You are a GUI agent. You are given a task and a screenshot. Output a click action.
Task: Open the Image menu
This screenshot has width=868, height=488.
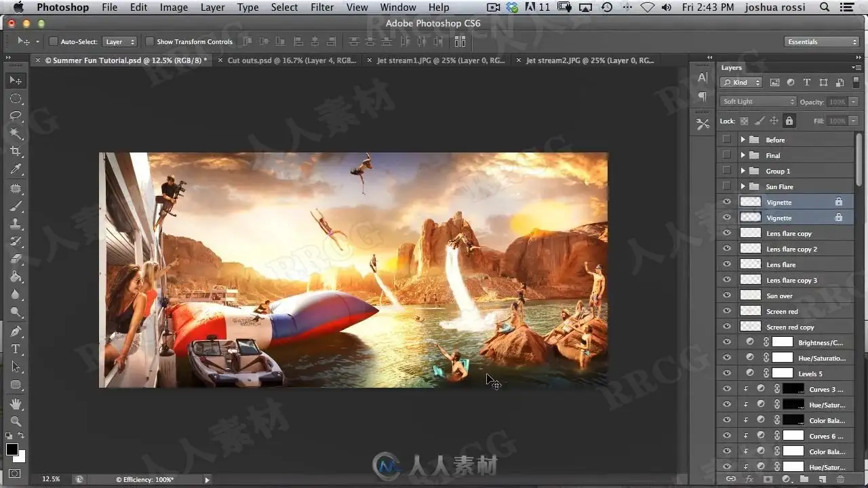point(174,7)
